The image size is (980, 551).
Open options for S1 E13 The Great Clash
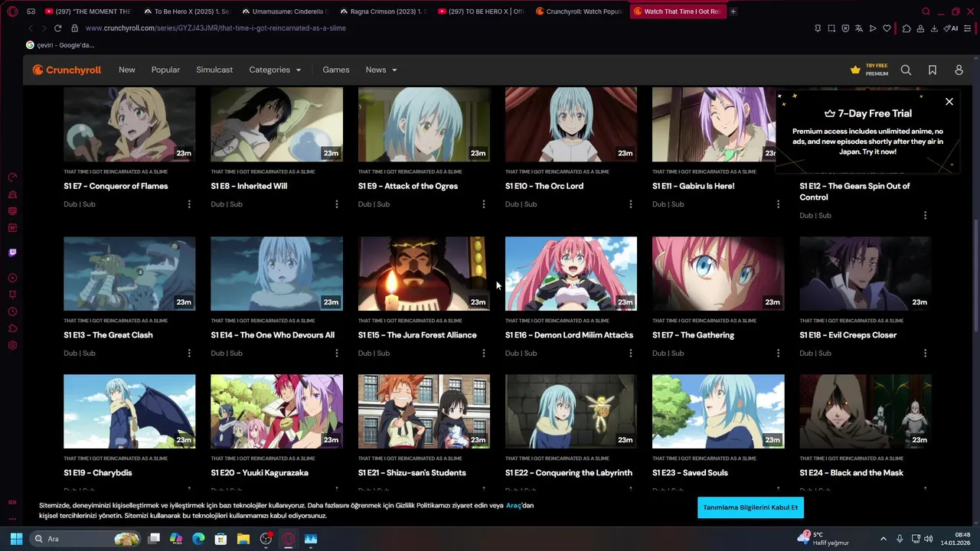tap(189, 354)
